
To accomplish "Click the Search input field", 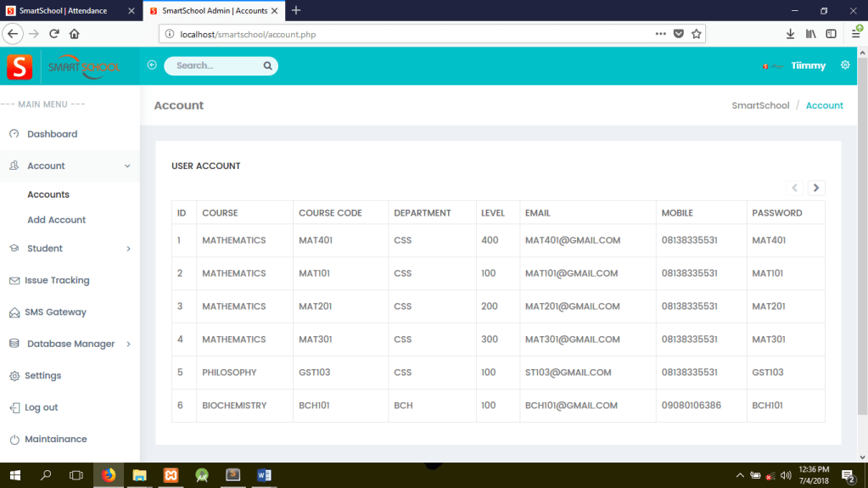I will pyautogui.click(x=215, y=65).
